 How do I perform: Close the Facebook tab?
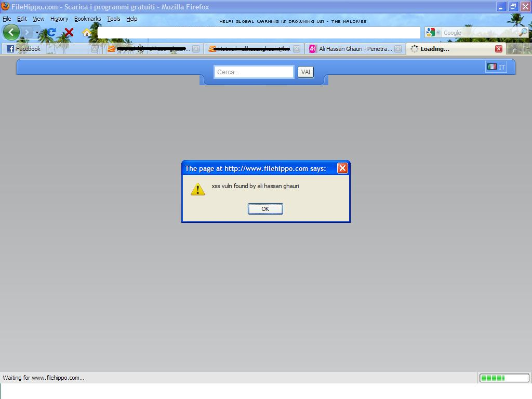tap(95, 49)
